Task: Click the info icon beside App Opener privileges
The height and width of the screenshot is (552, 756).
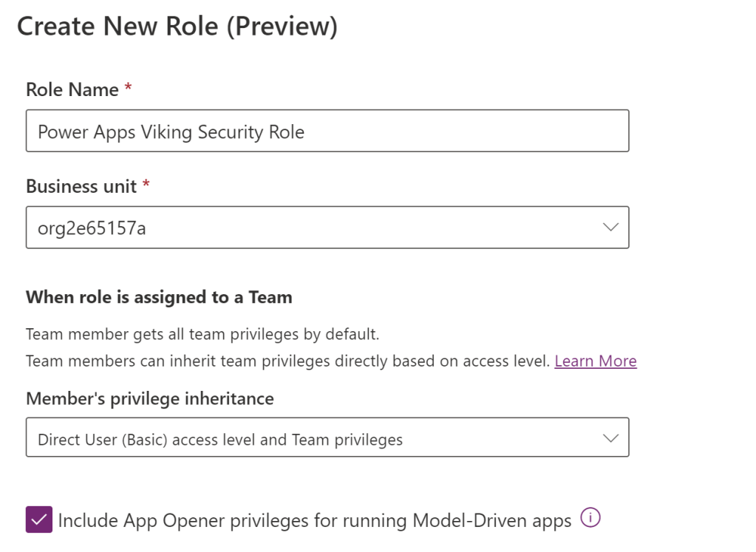Action: 590,519
